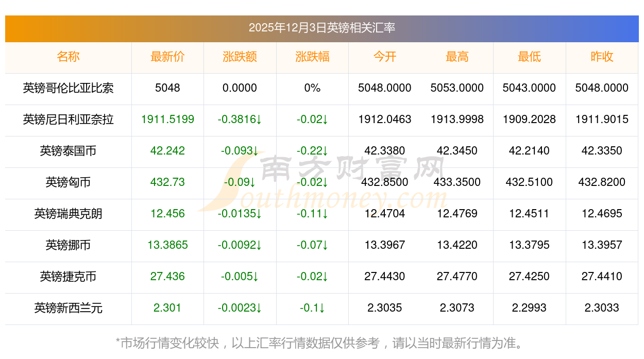This screenshot has height=359, width=644.
Task: Click previous close 42.3350
Action: tap(602, 151)
